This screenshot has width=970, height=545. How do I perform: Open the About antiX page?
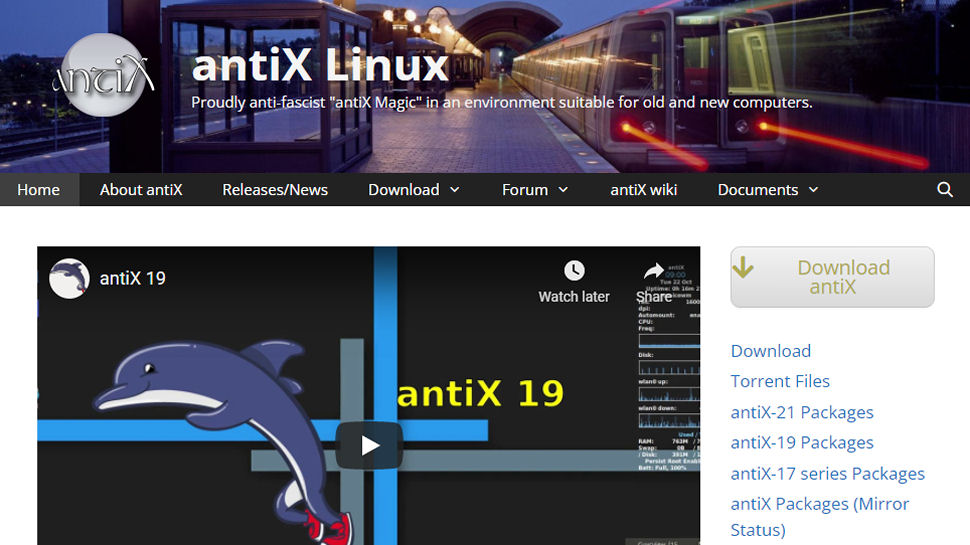pyautogui.click(x=141, y=189)
